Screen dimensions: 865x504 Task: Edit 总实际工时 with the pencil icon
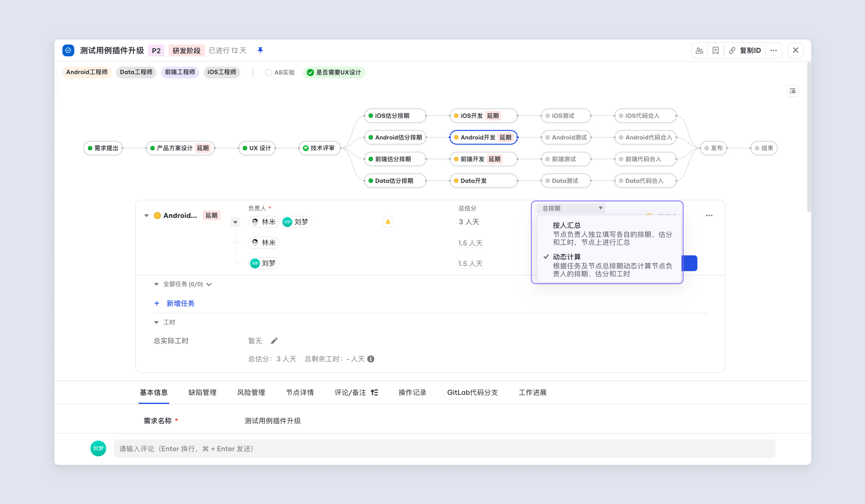(x=274, y=341)
